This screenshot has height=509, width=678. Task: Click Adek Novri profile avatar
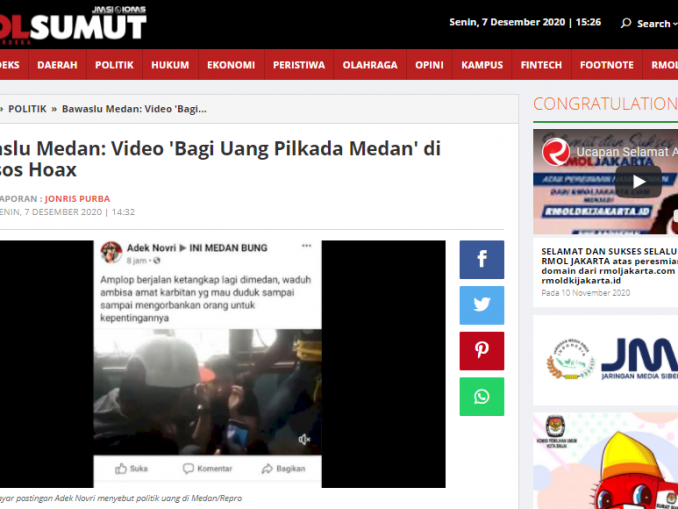pos(111,252)
